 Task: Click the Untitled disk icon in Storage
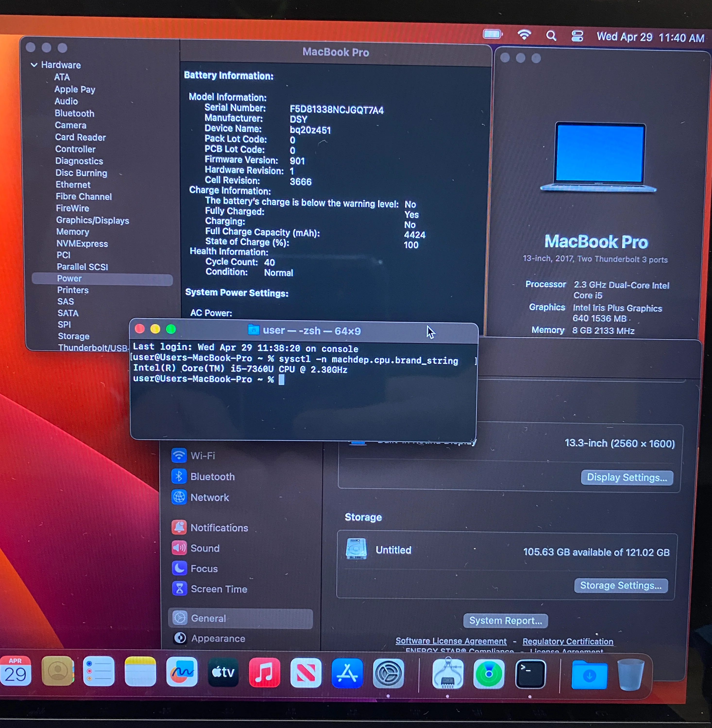click(356, 549)
